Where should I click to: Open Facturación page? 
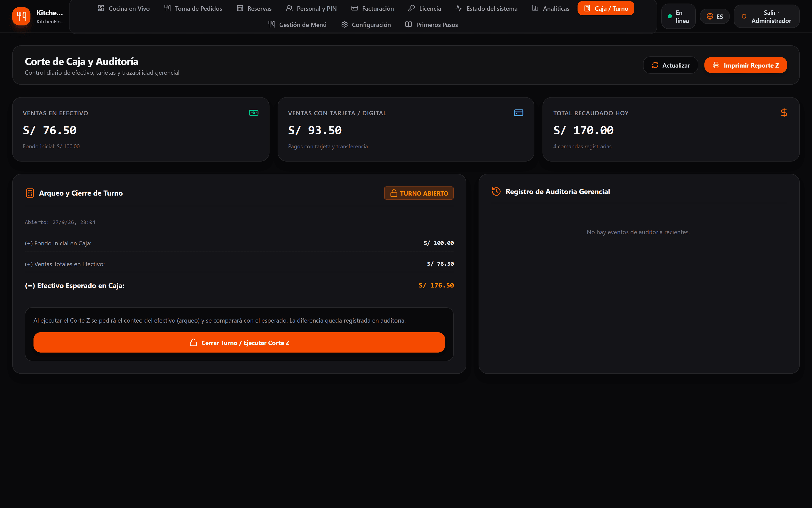pos(373,8)
